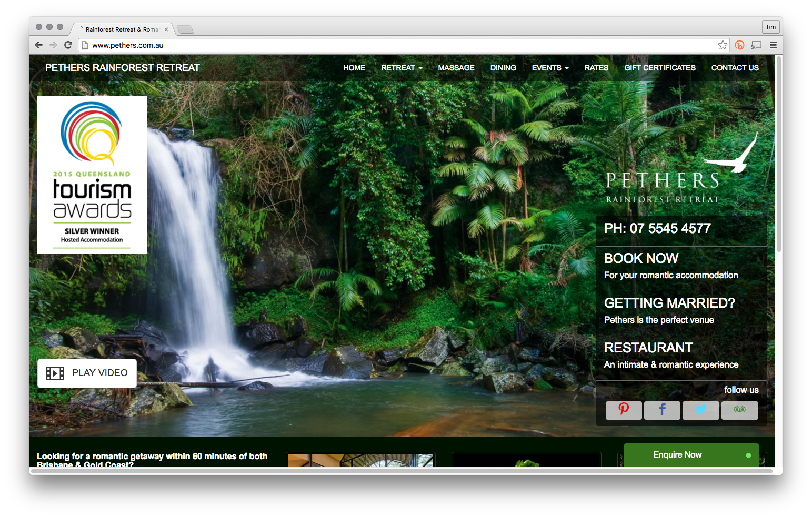The height and width of the screenshot is (517, 812).
Task: Open the Dining page
Action: (503, 68)
